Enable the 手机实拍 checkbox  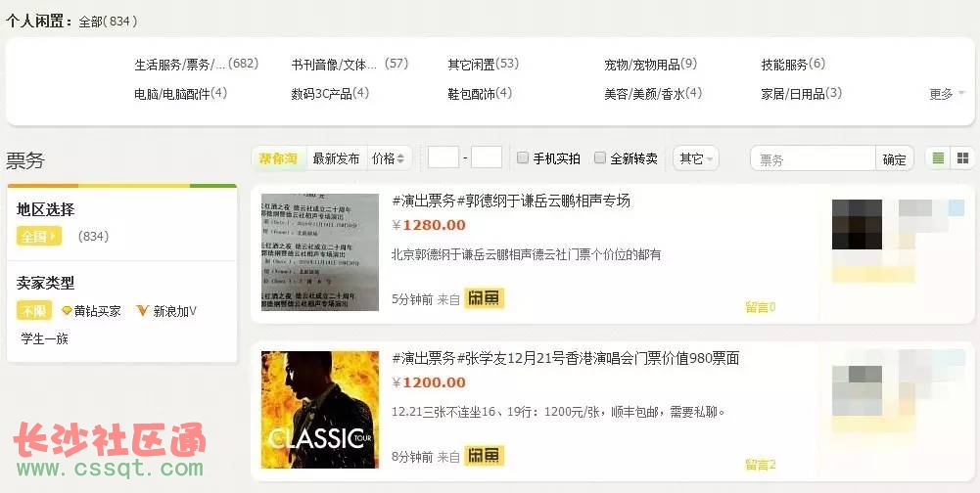tap(523, 158)
